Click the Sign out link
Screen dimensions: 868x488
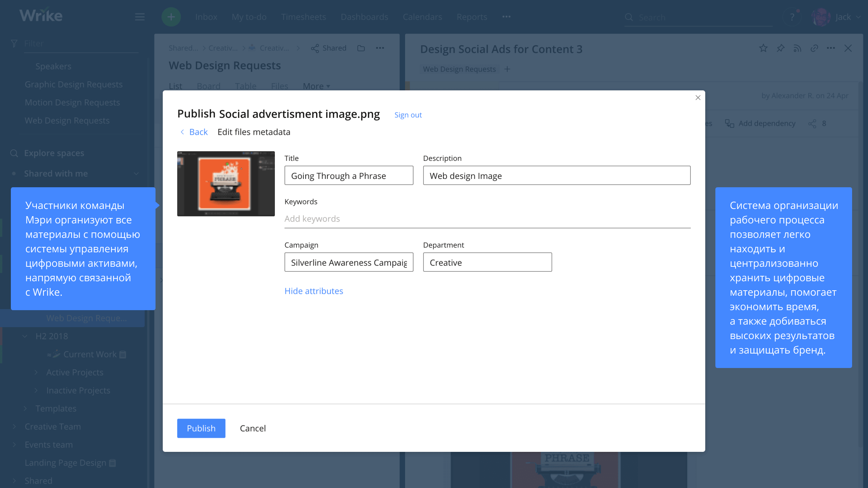point(408,115)
